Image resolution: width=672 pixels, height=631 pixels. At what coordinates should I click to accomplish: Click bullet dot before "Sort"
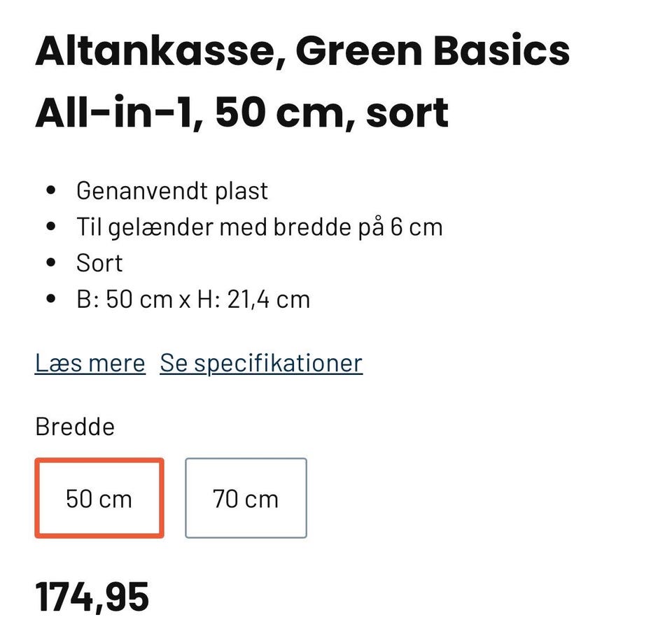coord(50,264)
